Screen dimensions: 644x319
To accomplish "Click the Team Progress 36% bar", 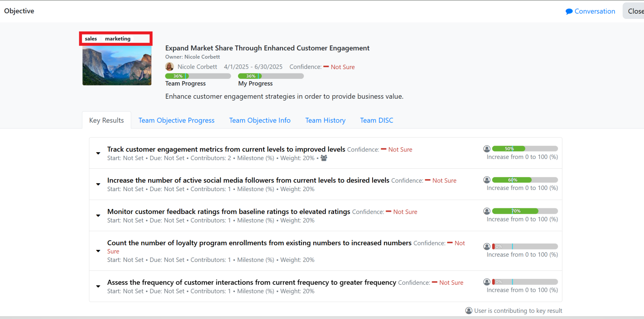I will [x=198, y=76].
